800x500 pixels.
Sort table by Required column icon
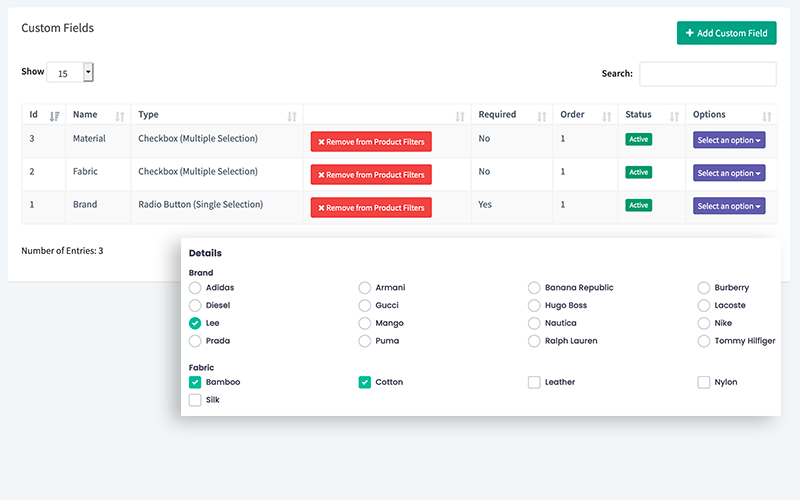(x=541, y=116)
